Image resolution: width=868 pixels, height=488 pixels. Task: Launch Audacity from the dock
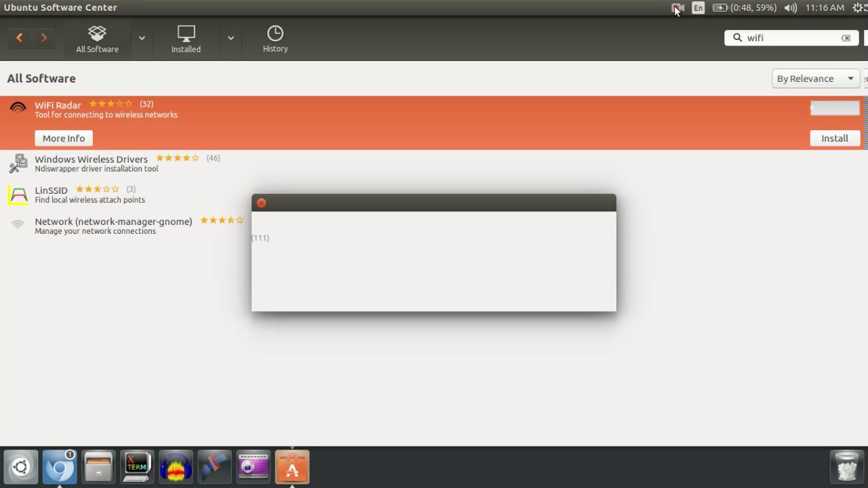click(x=176, y=467)
